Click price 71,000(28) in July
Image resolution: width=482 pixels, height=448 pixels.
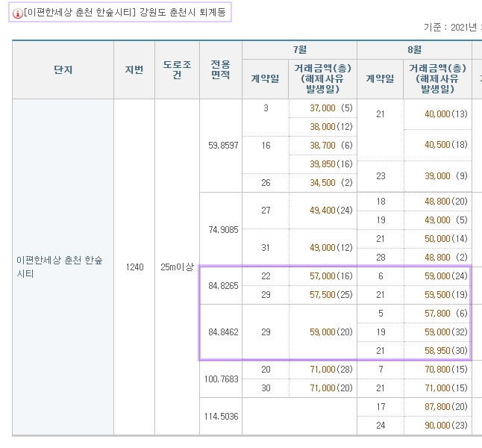pos(331,370)
